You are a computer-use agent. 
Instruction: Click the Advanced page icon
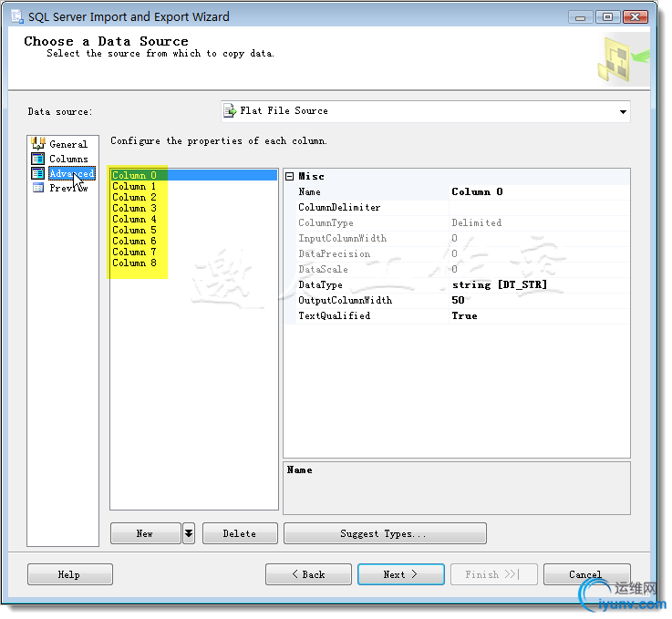coord(37,173)
